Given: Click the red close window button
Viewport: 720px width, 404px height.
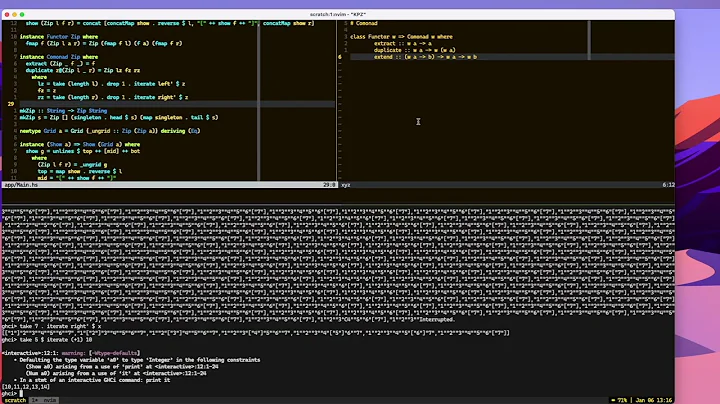Looking at the screenshot, I should [x=7, y=15].
